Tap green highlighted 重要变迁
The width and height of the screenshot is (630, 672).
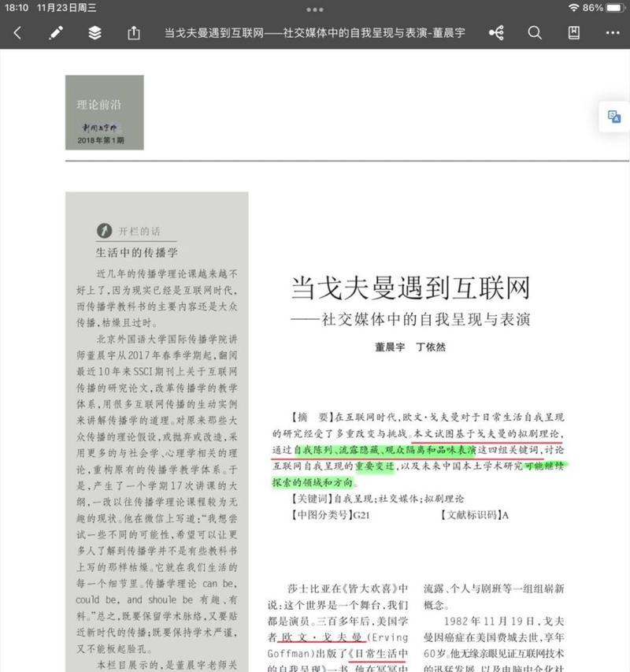tap(374, 466)
